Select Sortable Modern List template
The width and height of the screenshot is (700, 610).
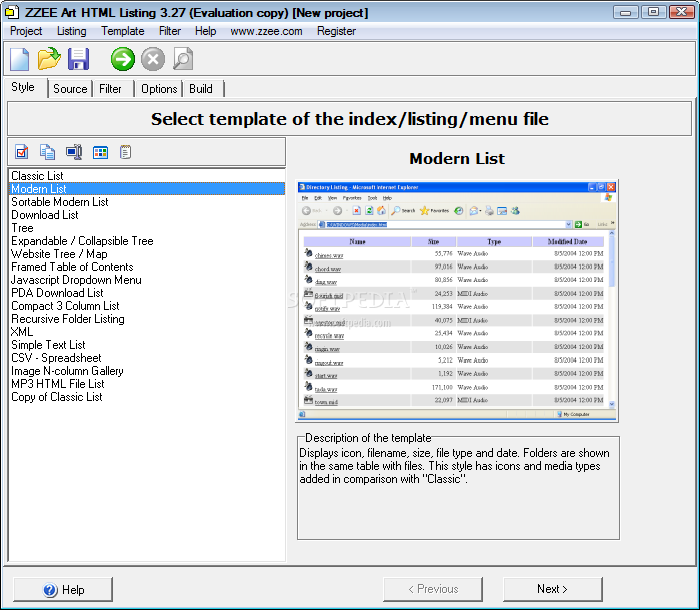pyautogui.click(x=147, y=202)
